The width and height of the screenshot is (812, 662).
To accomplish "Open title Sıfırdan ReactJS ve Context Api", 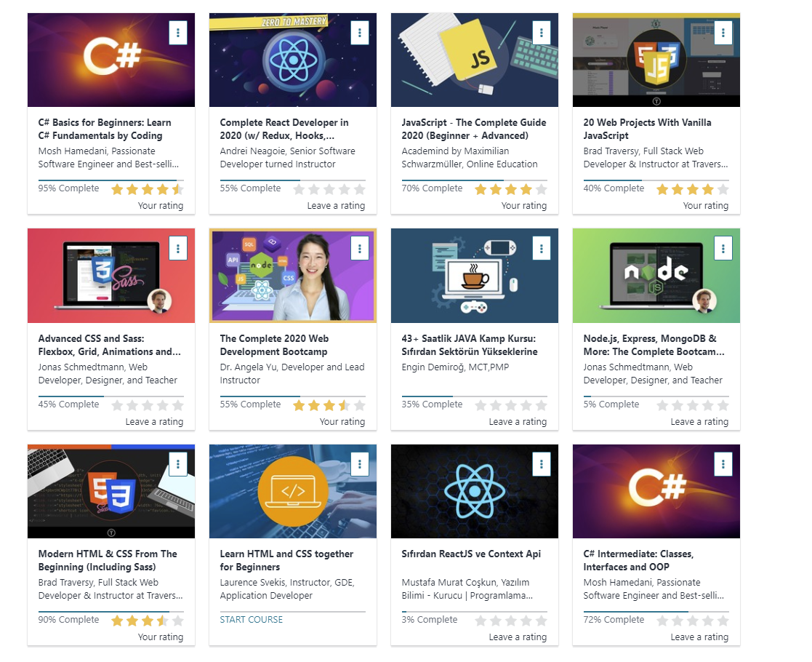I will (471, 554).
